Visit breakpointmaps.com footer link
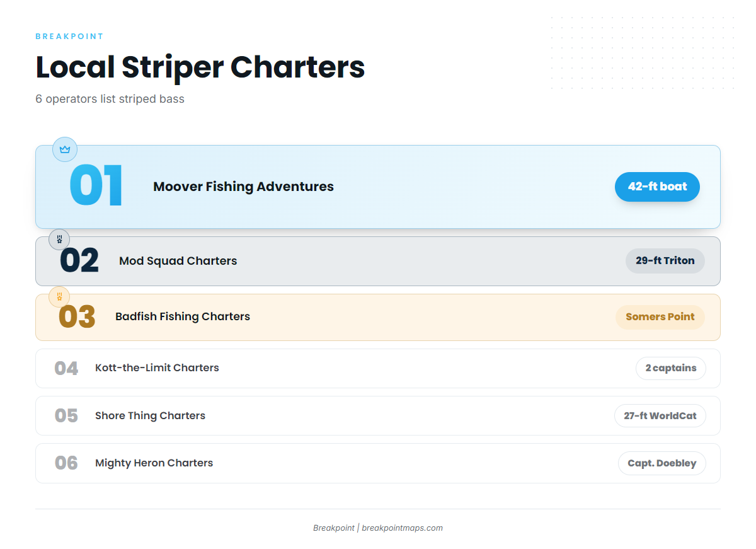The height and width of the screenshot is (549, 756). coord(402,528)
